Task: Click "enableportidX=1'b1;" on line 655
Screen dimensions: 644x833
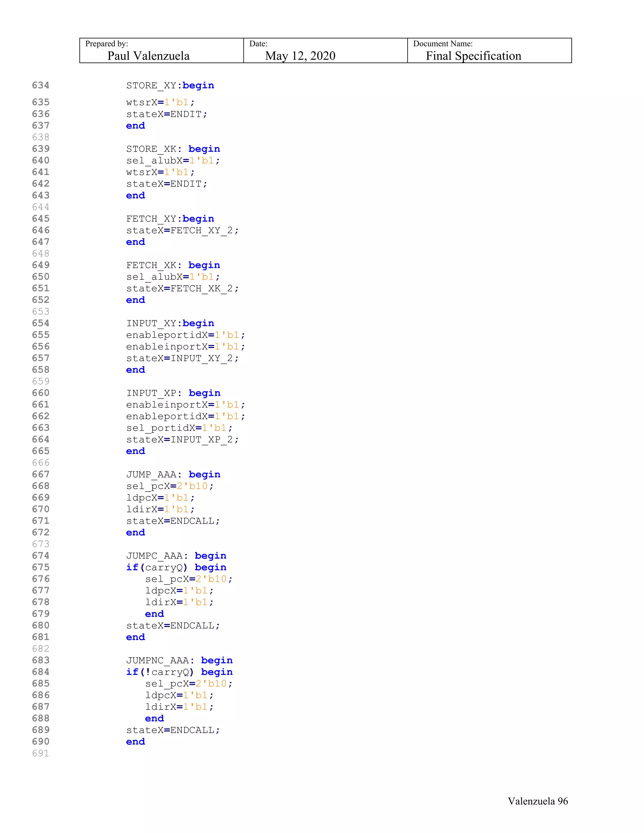Action: (x=186, y=335)
